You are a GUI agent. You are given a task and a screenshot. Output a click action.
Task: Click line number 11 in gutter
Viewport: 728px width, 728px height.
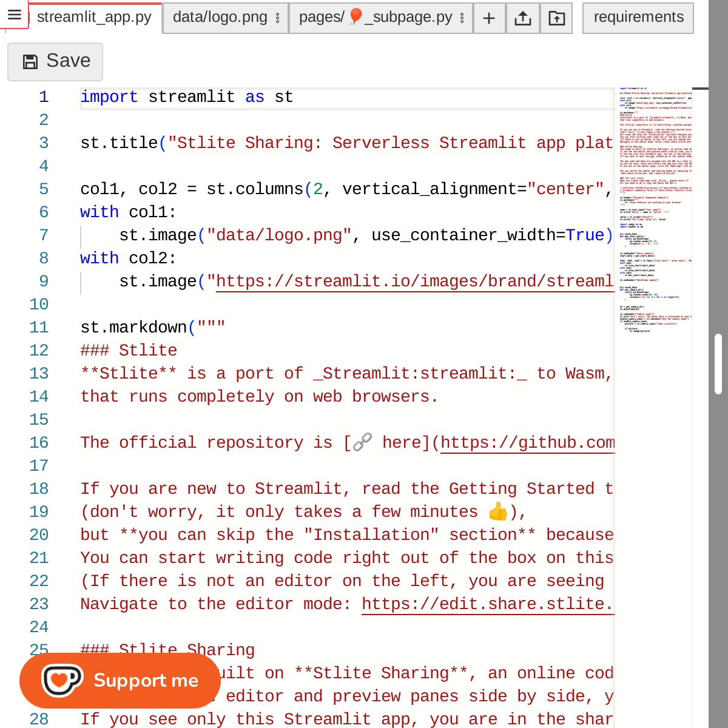pyautogui.click(x=39, y=328)
